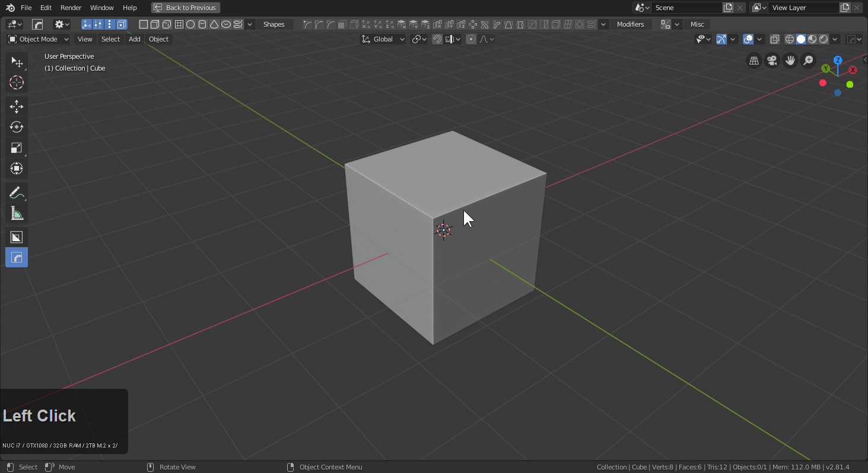The image size is (868, 473).
Task: Open the shading options dropdown next to rendered preview
Action: [834, 39]
